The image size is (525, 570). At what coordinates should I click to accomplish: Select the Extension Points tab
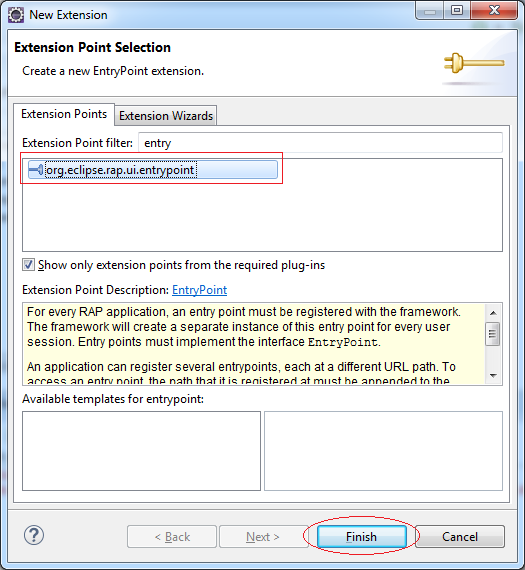[x=64, y=114]
